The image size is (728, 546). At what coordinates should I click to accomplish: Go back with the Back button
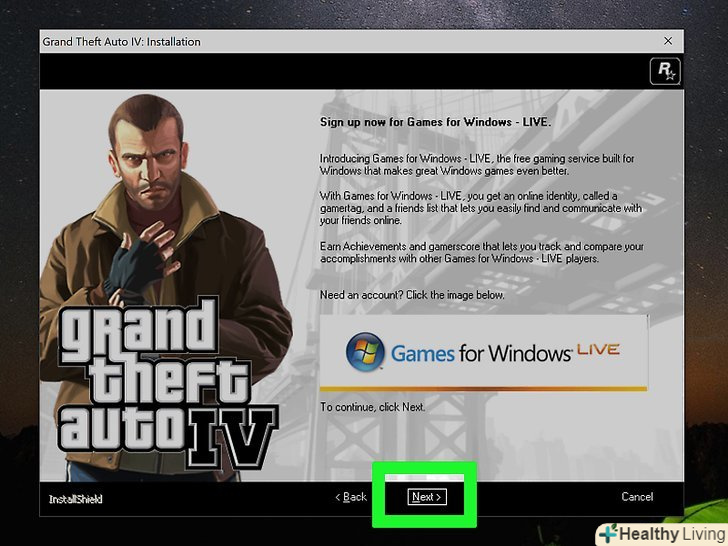tap(351, 497)
